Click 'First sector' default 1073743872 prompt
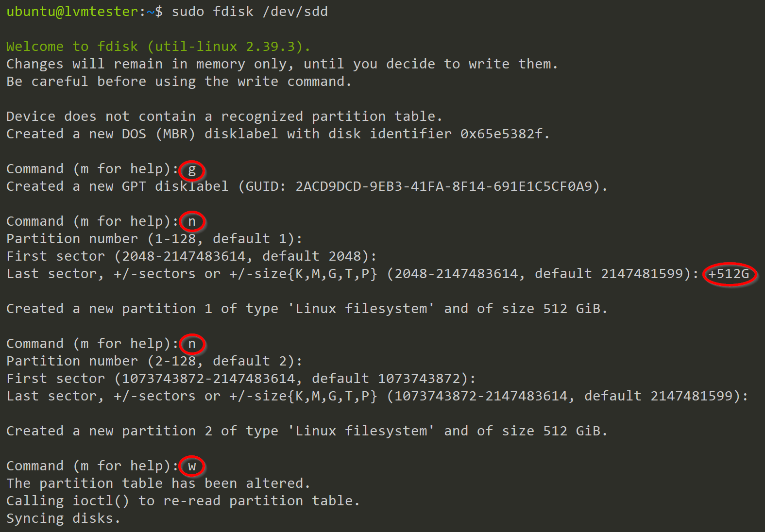Image resolution: width=765 pixels, height=532 pixels. point(241,379)
